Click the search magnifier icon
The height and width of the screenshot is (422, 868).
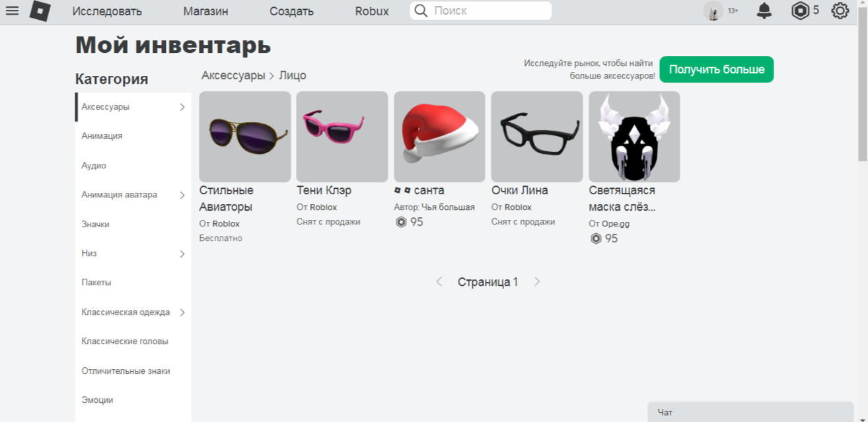pyautogui.click(x=421, y=11)
